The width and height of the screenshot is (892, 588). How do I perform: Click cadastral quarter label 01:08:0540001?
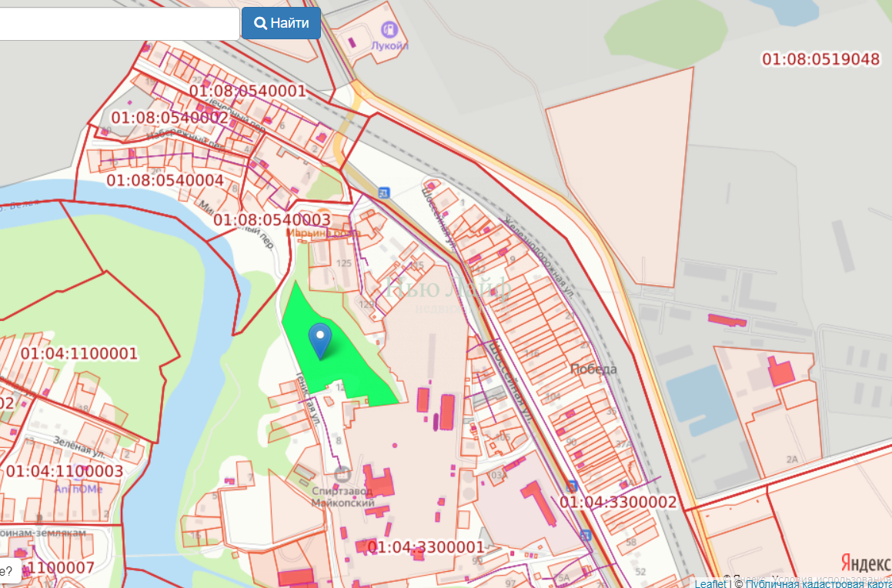point(247,91)
